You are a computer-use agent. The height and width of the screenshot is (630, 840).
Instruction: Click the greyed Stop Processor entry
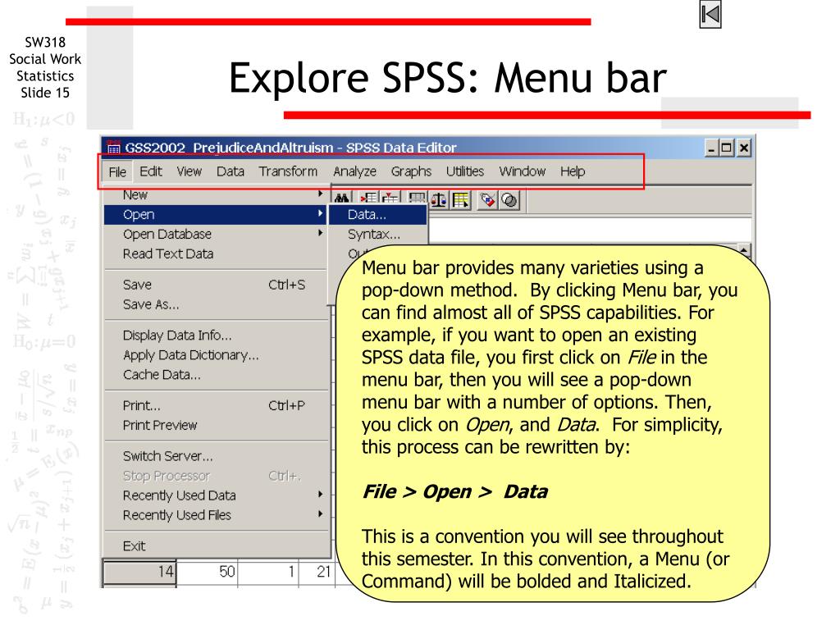coord(216,476)
